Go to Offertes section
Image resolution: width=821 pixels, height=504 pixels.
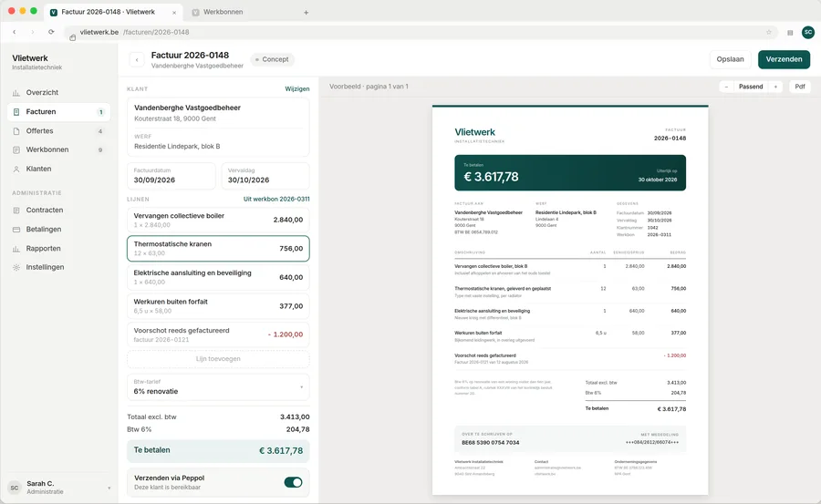pos(59,131)
